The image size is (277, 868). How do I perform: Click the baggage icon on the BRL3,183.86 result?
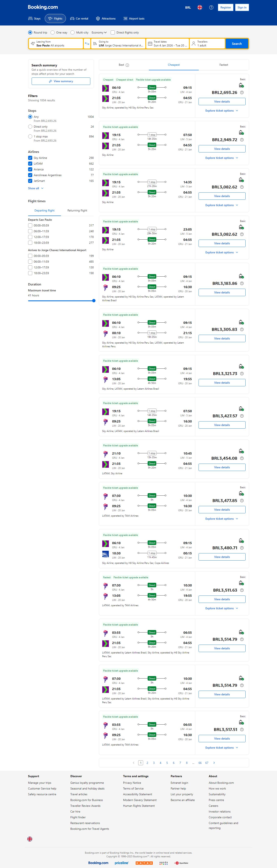(x=241, y=276)
